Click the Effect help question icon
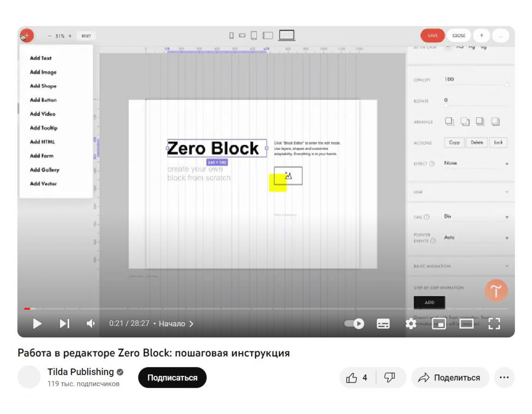Viewport: 532px width, 414px height. [432, 164]
